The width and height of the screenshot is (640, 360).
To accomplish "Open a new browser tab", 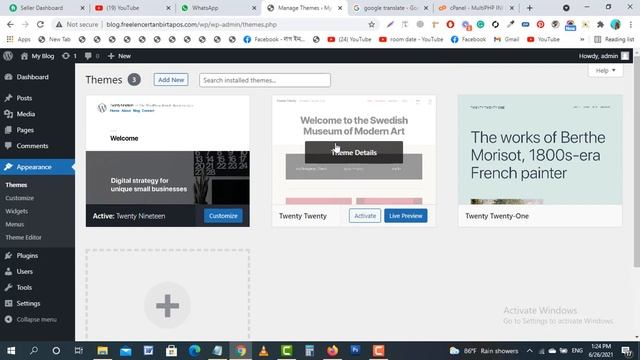I will [529, 8].
